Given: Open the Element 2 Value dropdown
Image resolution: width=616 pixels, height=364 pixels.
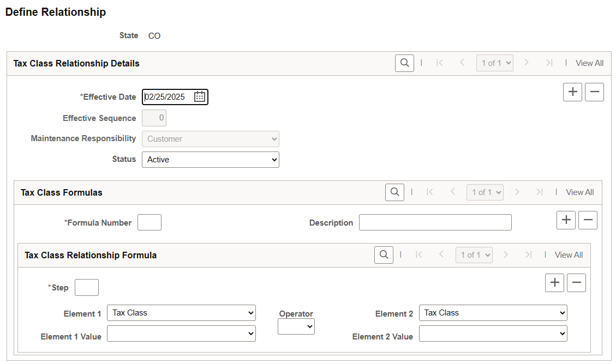Looking at the screenshot, I should point(493,333).
